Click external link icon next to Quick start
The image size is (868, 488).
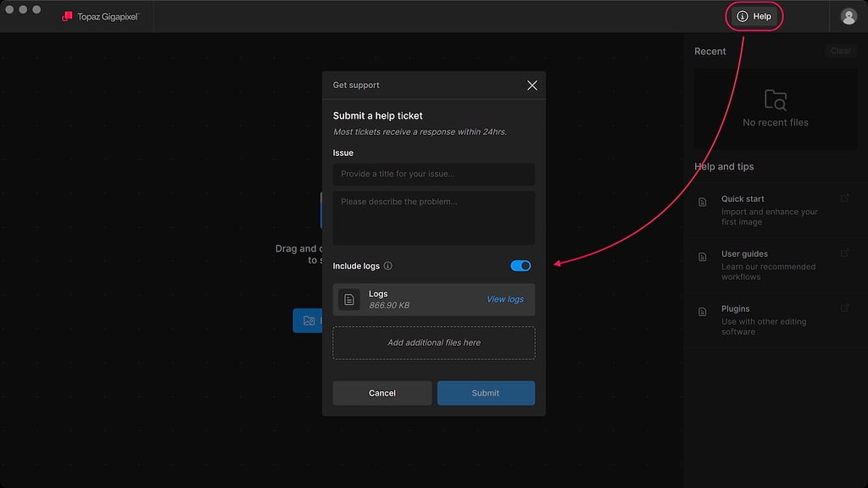844,199
